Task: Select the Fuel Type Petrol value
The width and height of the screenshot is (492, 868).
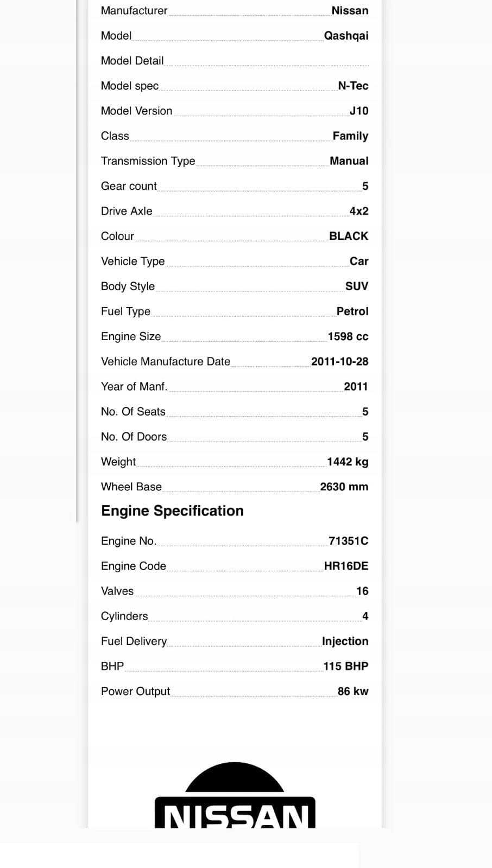Action: point(352,311)
